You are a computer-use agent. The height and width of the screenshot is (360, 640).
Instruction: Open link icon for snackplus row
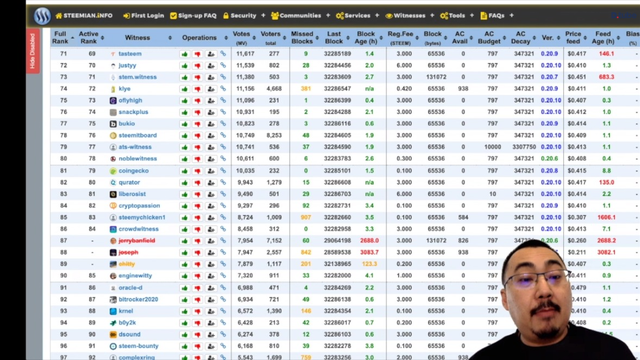[x=223, y=112]
